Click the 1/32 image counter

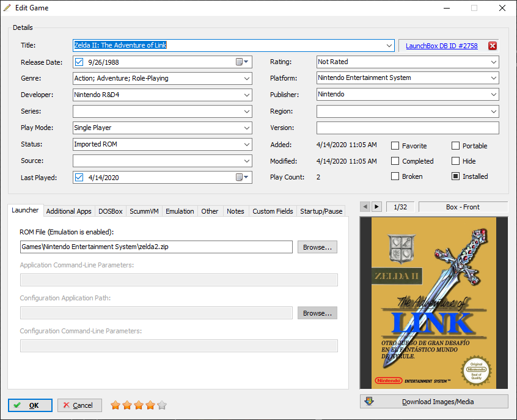coord(400,207)
